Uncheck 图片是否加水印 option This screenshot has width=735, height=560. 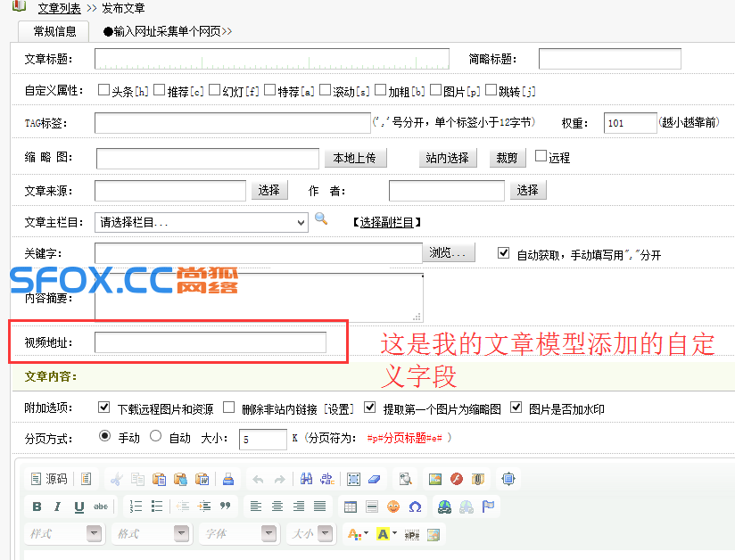click(516, 408)
